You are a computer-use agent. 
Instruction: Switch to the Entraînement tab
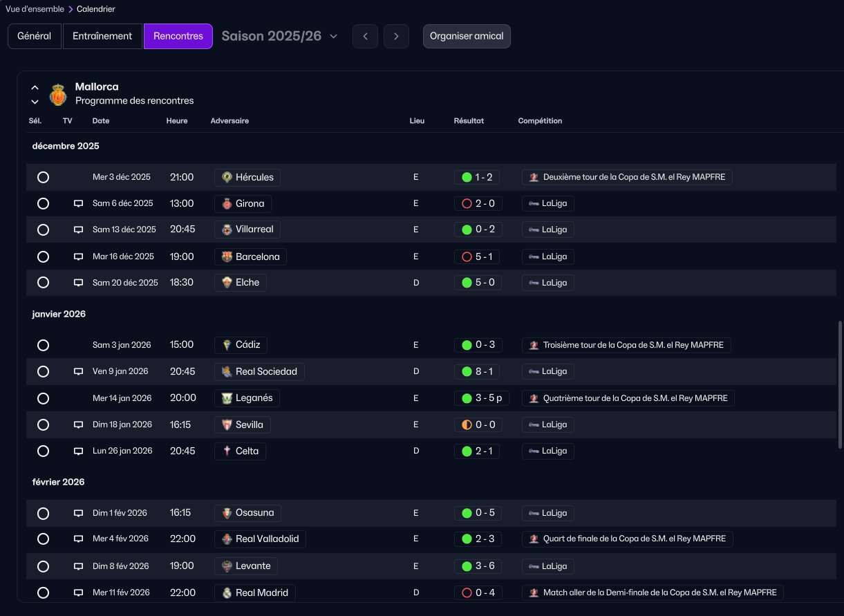102,36
